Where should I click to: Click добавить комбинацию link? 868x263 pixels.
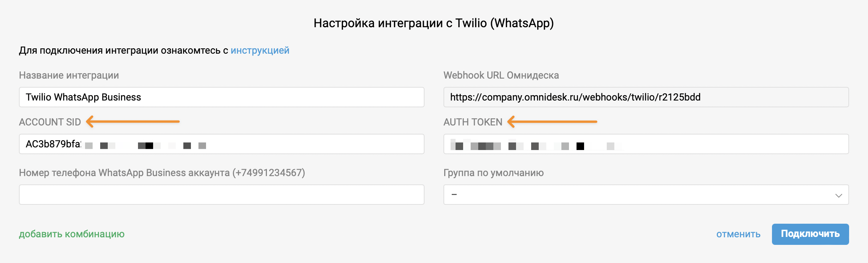[72, 234]
